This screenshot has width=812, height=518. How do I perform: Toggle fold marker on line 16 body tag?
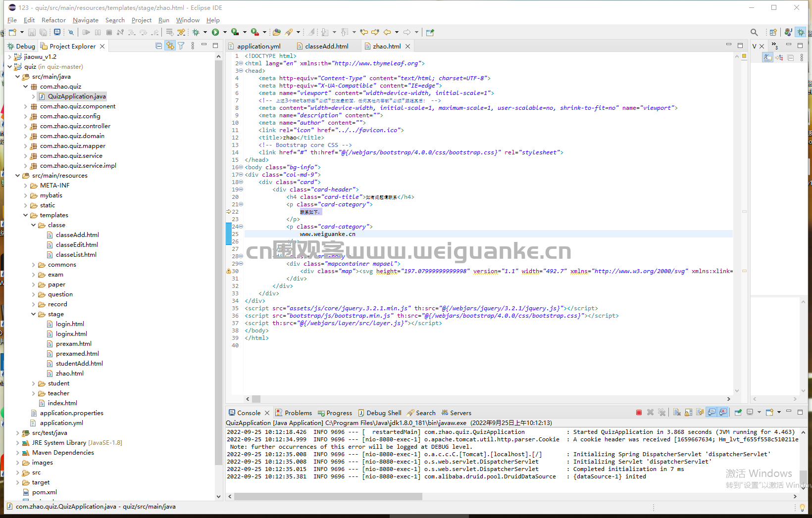tap(241, 167)
